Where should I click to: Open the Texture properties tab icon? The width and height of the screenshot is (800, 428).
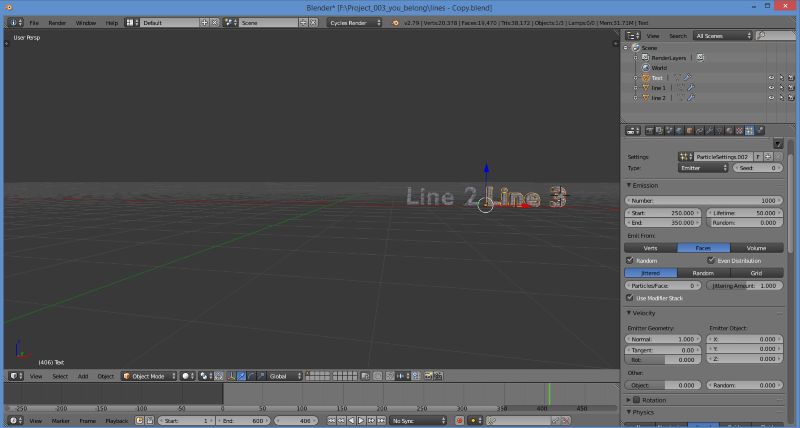[x=739, y=131]
